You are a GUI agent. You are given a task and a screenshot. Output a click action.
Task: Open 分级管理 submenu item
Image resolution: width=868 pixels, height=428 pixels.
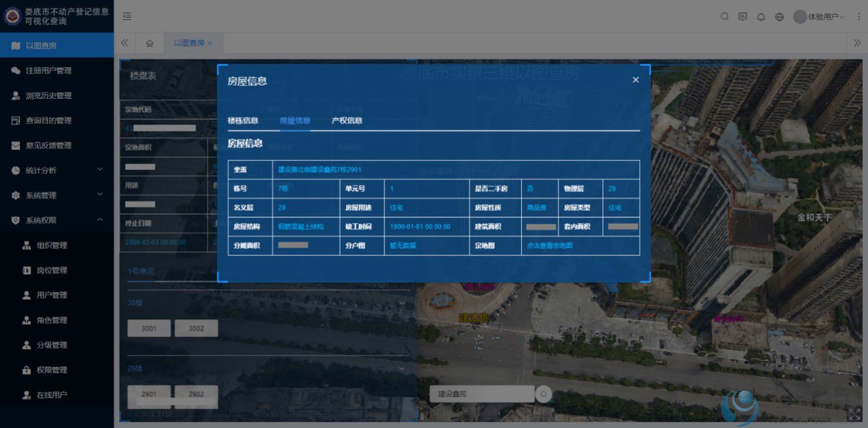coord(57,345)
